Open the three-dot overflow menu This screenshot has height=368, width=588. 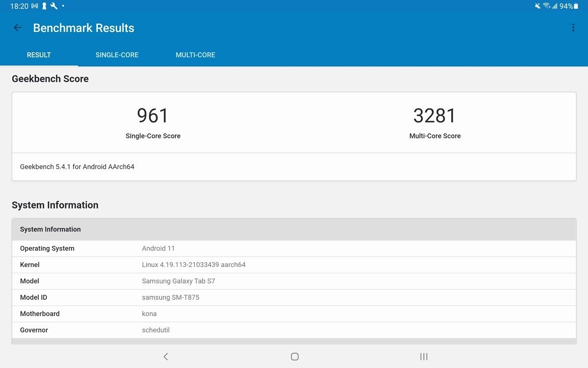(x=573, y=28)
